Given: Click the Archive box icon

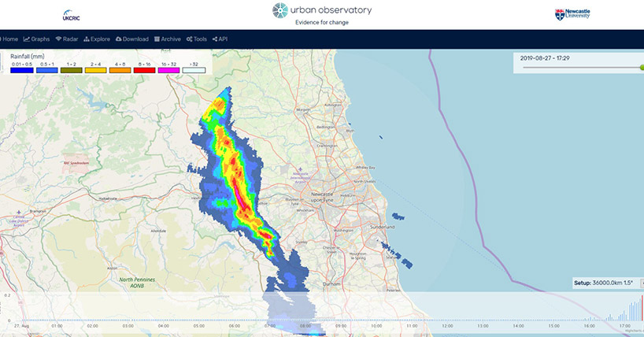Looking at the screenshot, I should (157, 39).
